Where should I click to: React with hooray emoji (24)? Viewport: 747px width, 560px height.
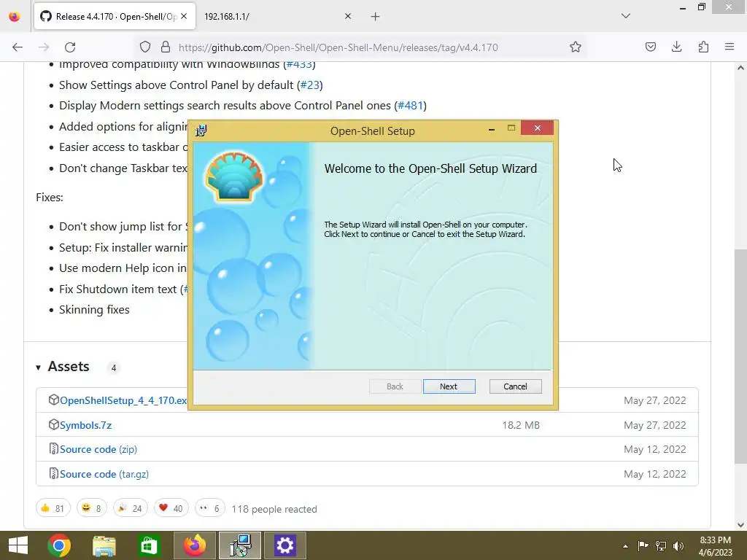(x=130, y=508)
